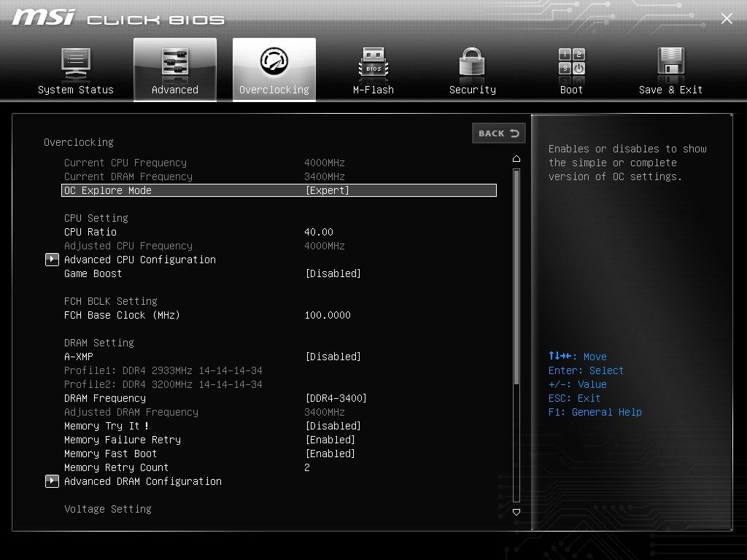Open Advanced DRAM Configuration submenu

coord(143,481)
